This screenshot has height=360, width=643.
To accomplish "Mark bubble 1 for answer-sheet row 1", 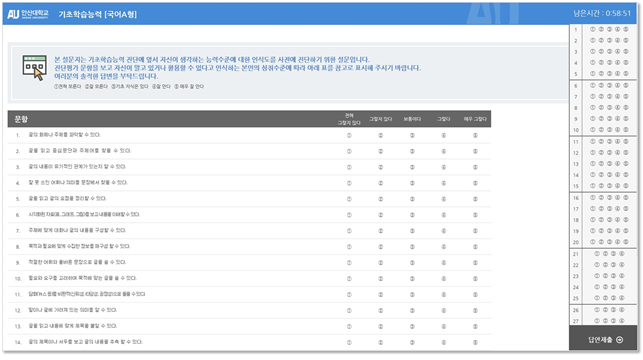I will click(593, 29).
